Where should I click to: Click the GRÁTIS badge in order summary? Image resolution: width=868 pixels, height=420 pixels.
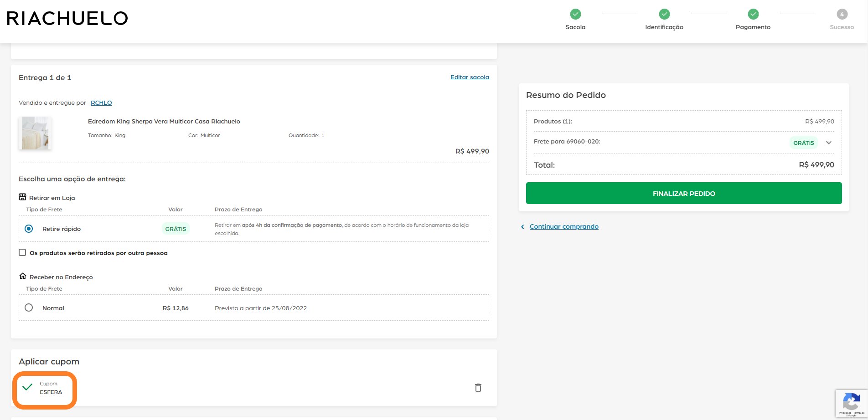[x=804, y=143]
